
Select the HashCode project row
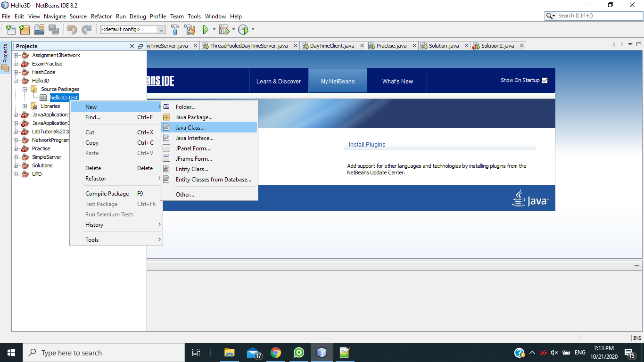(43, 72)
